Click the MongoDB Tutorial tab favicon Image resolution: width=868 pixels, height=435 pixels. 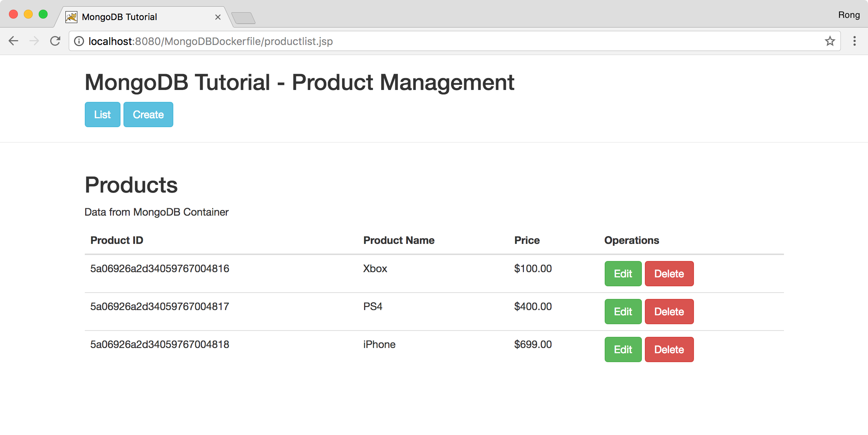pos(71,17)
